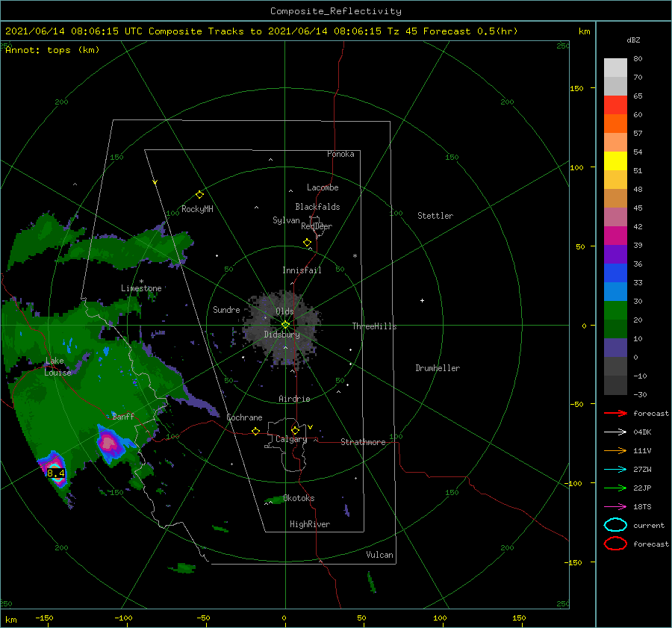The image size is (672, 628).
Task: Select the orange swatch between 60 and 57
Action: 615,123
